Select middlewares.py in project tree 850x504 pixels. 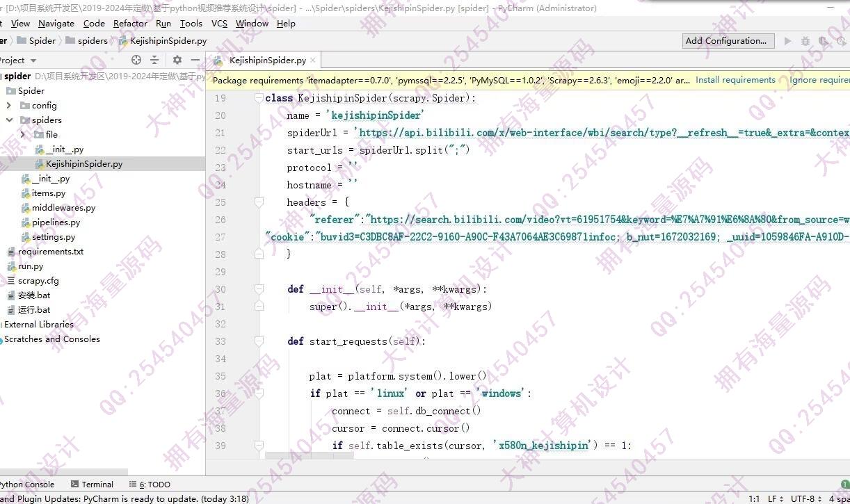[63, 208]
